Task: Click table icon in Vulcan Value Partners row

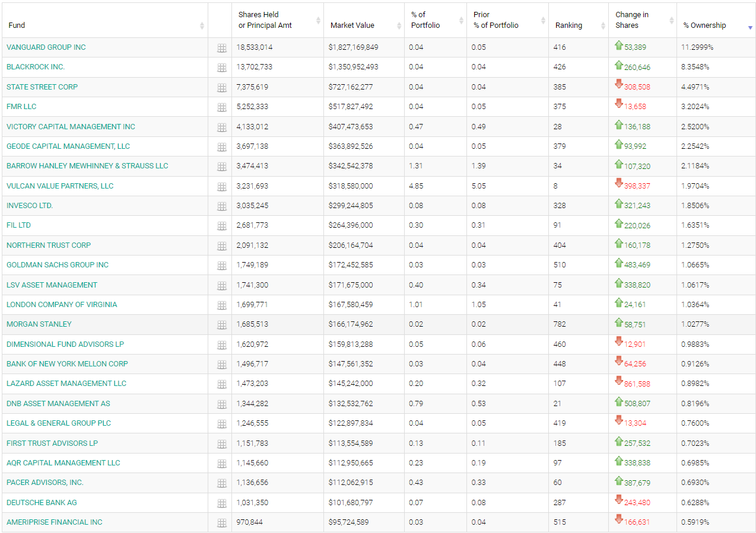Action: pos(222,187)
